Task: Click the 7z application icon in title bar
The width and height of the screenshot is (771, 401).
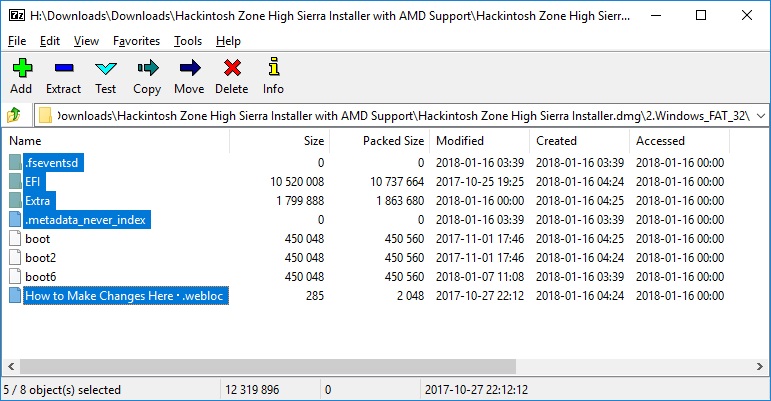Action: point(17,15)
